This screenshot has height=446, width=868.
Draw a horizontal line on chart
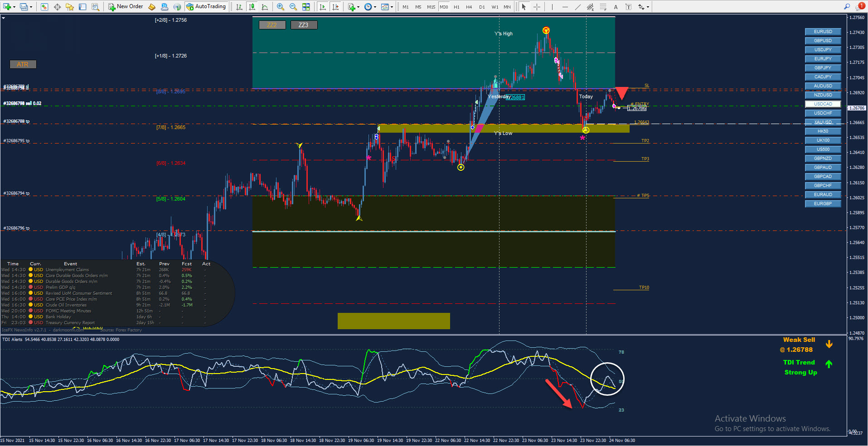565,7
